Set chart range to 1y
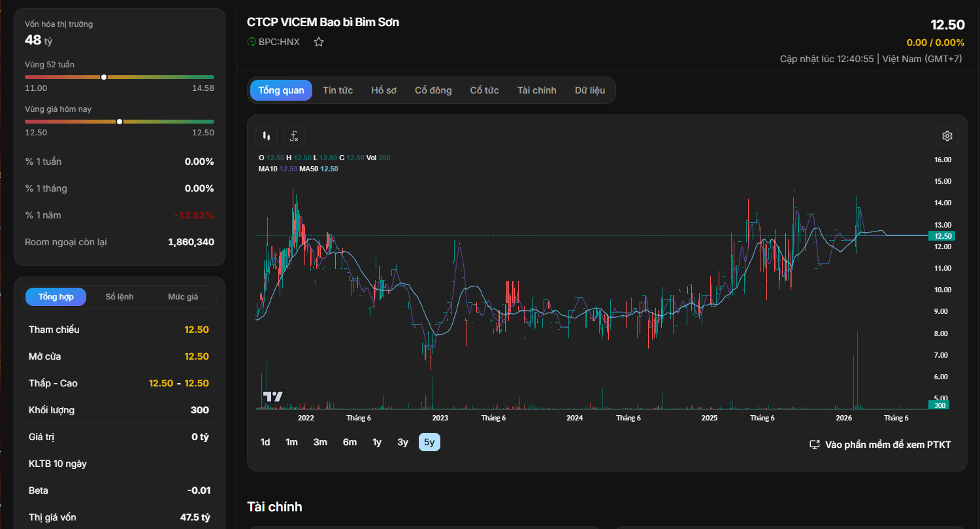Image resolution: width=980 pixels, height=529 pixels. 377,442
